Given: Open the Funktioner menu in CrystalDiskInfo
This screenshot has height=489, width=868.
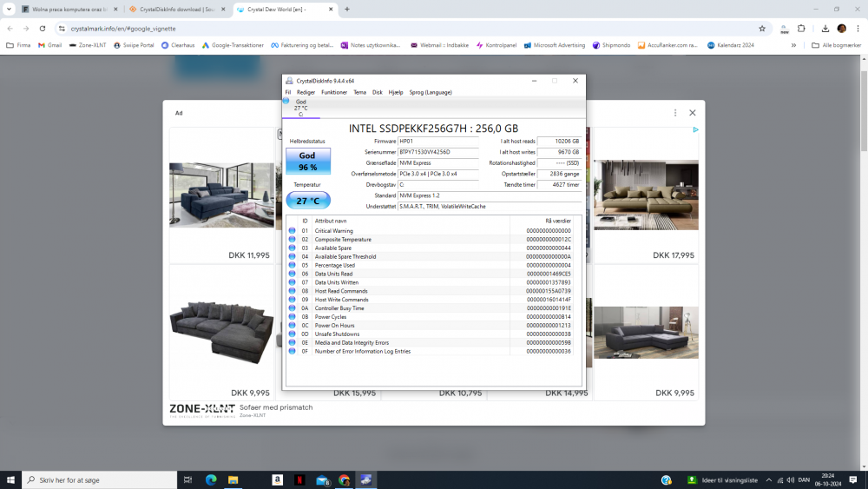Looking at the screenshot, I should [334, 92].
